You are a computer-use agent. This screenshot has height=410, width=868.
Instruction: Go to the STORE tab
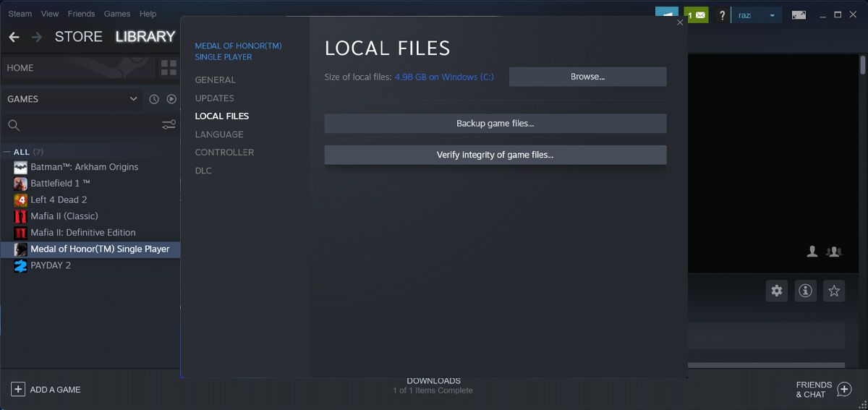pos(79,36)
